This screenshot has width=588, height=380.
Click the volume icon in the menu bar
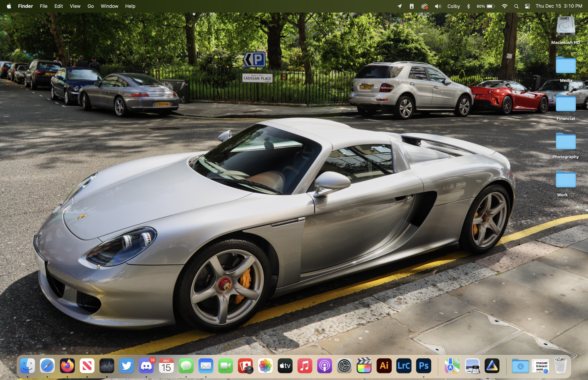438,6
